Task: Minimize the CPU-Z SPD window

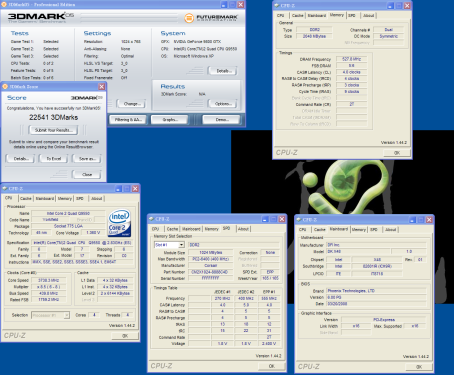Action: coord(265,219)
